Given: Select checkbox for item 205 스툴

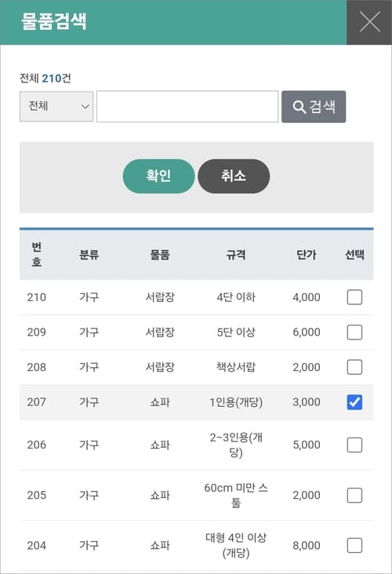Looking at the screenshot, I should 354,495.
